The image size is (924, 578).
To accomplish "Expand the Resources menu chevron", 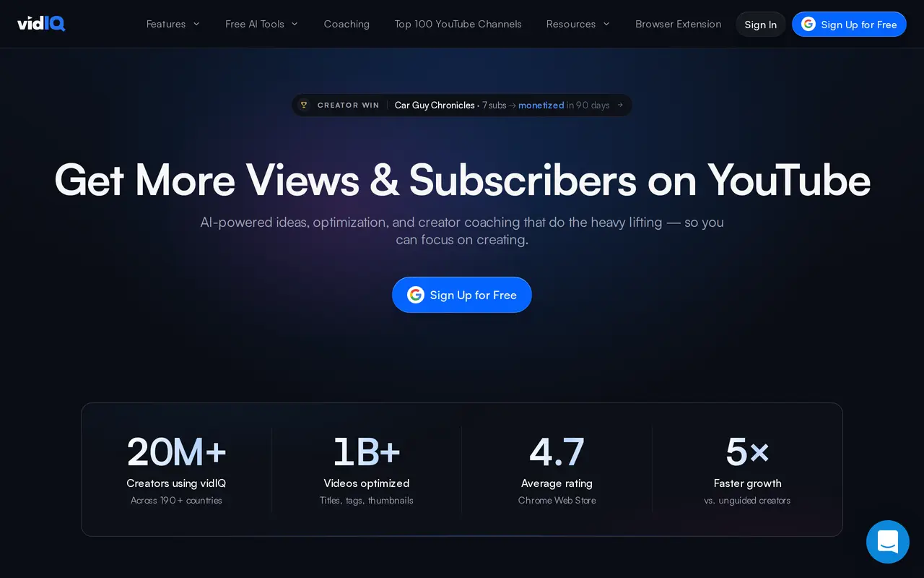I will [x=606, y=24].
